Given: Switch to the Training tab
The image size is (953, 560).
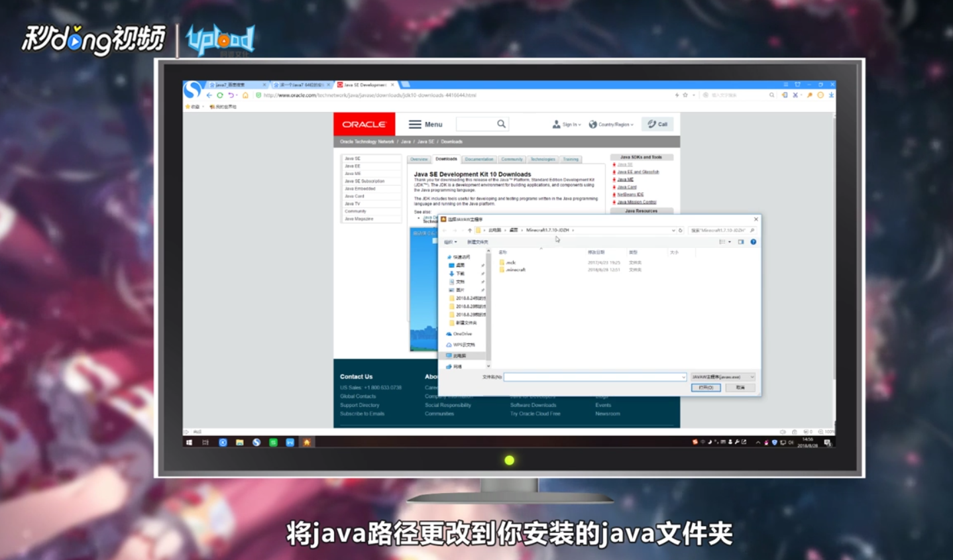Looking at the screenshot, I should click(571, 159).
